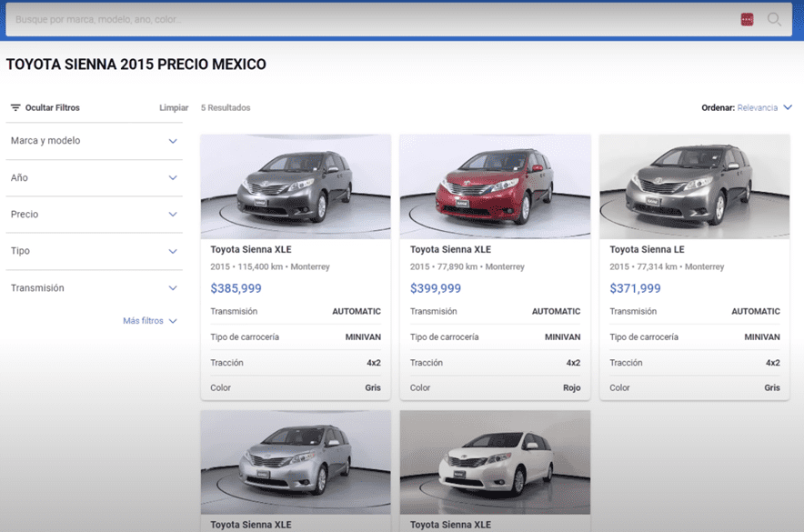This screenshot has height=532, width=804.
Task: Click the red icon inside the search bar
Action: click(749, 19)
